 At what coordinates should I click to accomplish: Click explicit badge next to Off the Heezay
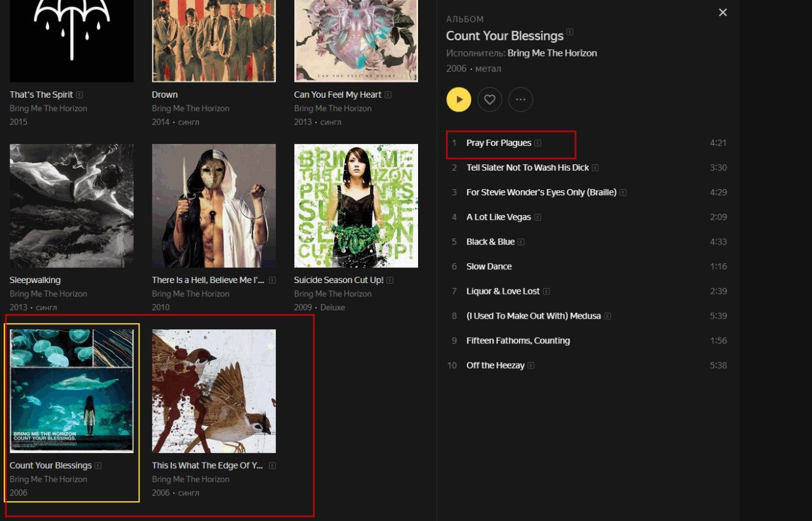click(531, 366)
